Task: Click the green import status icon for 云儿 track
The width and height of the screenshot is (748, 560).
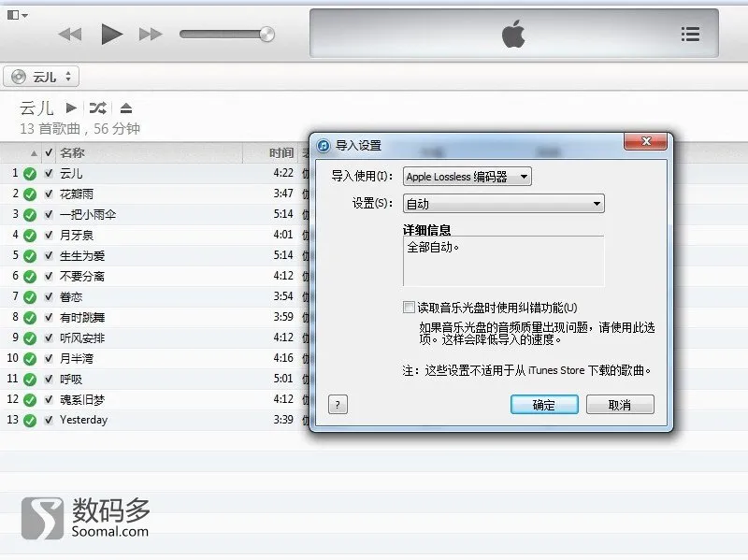Action: (30, 174)
